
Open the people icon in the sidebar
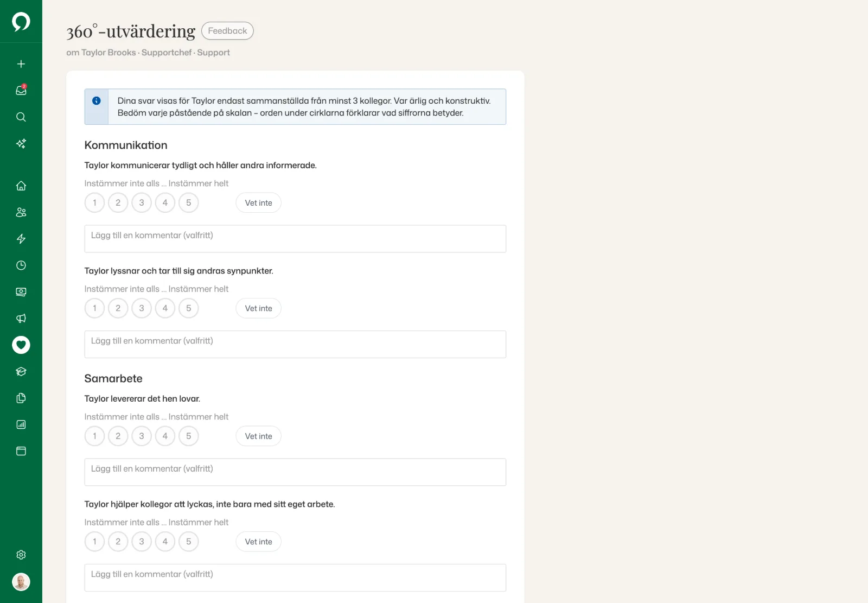point(21,212)
